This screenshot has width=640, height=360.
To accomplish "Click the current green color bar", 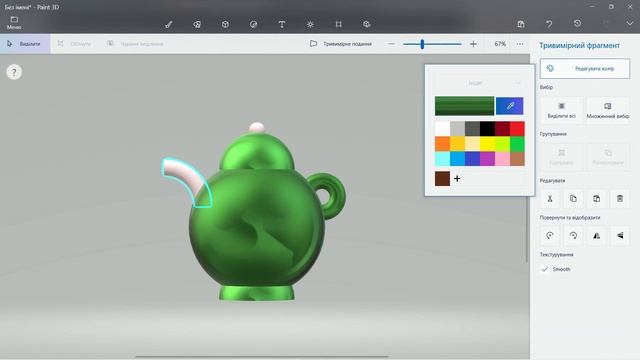I will 464,106.
